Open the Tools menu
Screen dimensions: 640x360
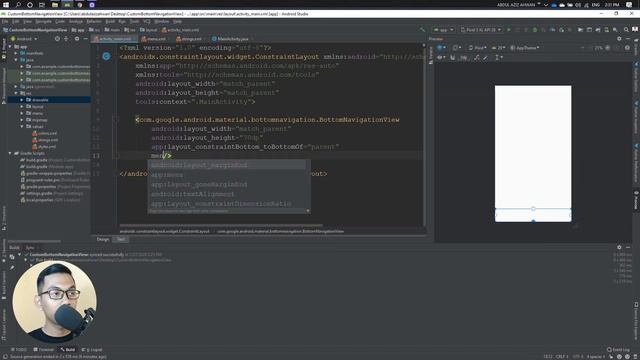click(x=134, y=21)
